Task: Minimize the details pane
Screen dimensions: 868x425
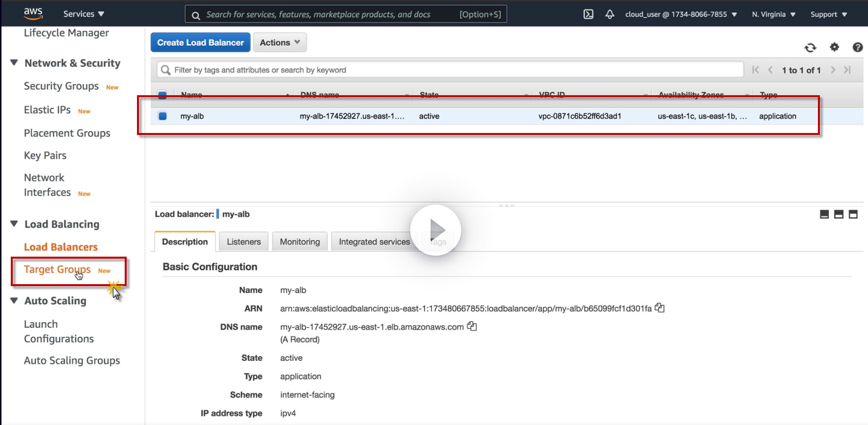Action: coord(824,214)
